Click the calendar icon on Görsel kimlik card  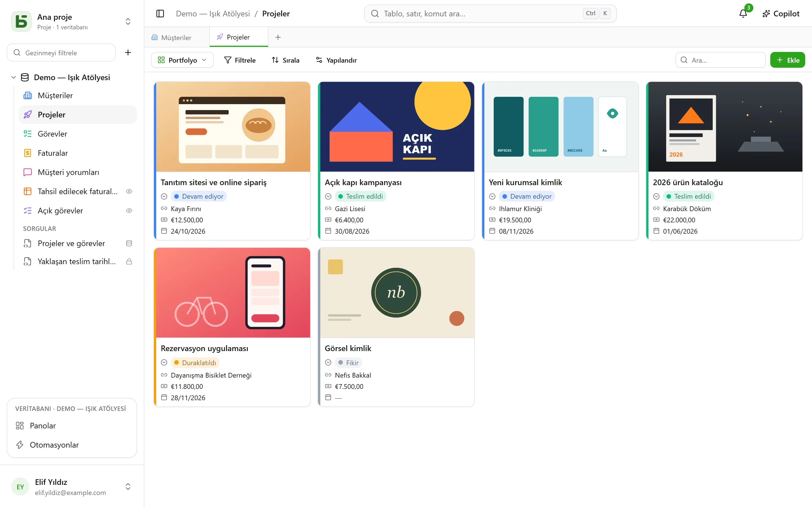tap(328, 397)
